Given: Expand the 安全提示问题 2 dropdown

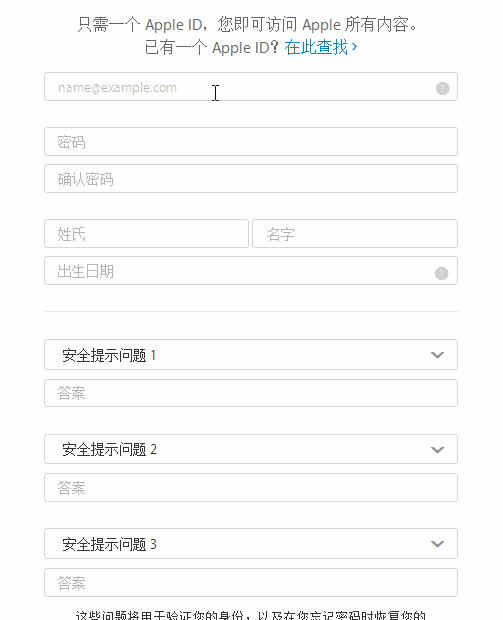Looking at the screenshot, I should [251, 449].
